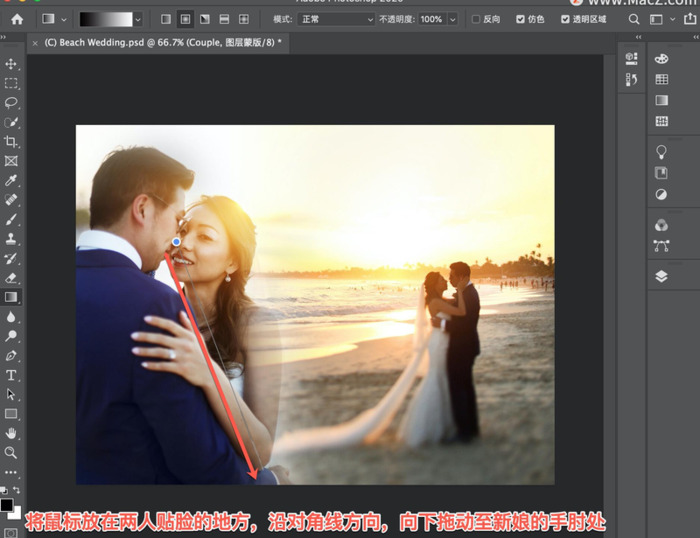Open the Swatches panel icon
This screenshot has width=700, height=538.
(661, 79)
